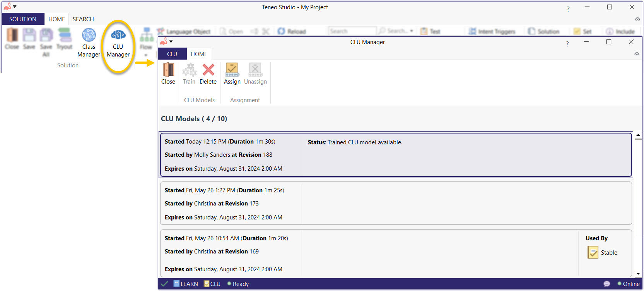This screenshot has height=291, width=644.
Task: Open the chat bubble in the status bar
Action: 606,284
